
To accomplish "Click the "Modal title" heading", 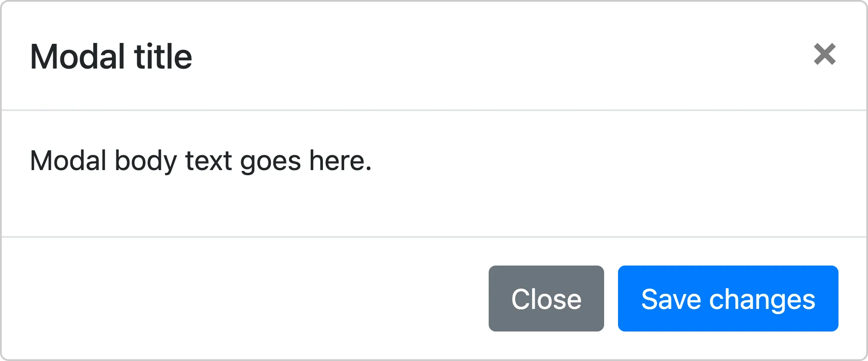I will coord(111,56).
